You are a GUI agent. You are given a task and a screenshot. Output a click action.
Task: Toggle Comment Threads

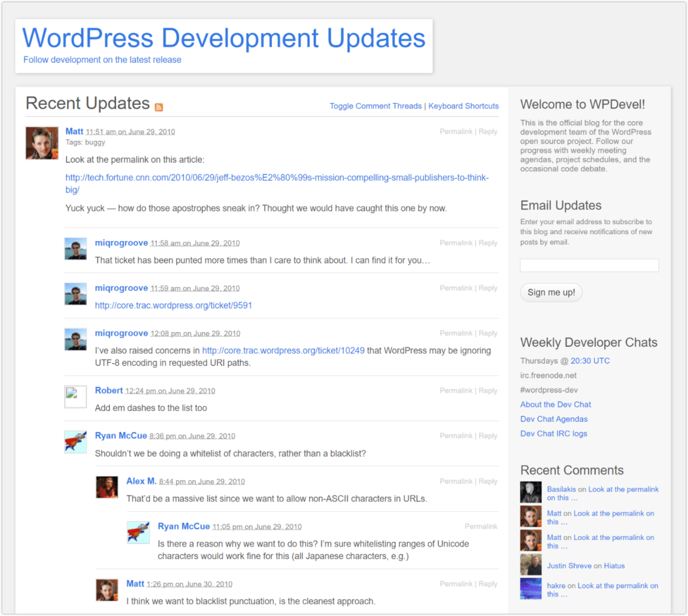pos(375,106)
